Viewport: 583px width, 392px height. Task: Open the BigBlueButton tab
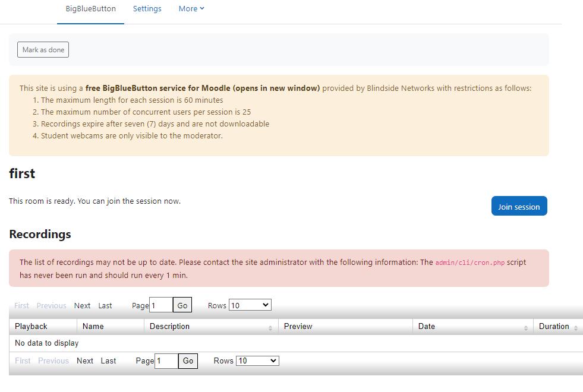(x=91, y=9)
